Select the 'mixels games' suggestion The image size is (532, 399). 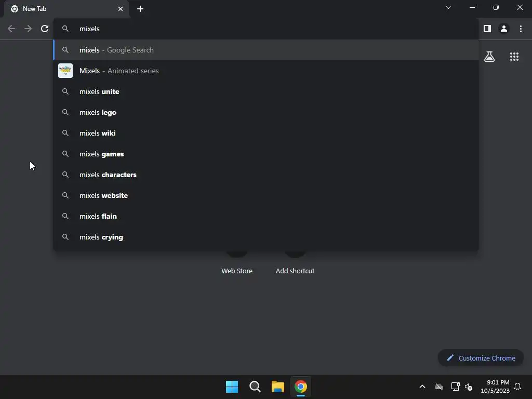coord(266,154)
